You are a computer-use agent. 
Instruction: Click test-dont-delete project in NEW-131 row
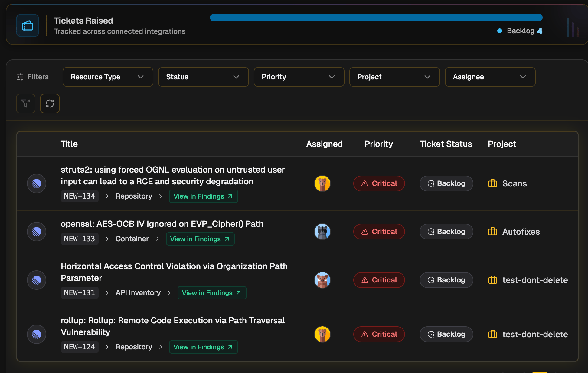(x=535, y=280)
